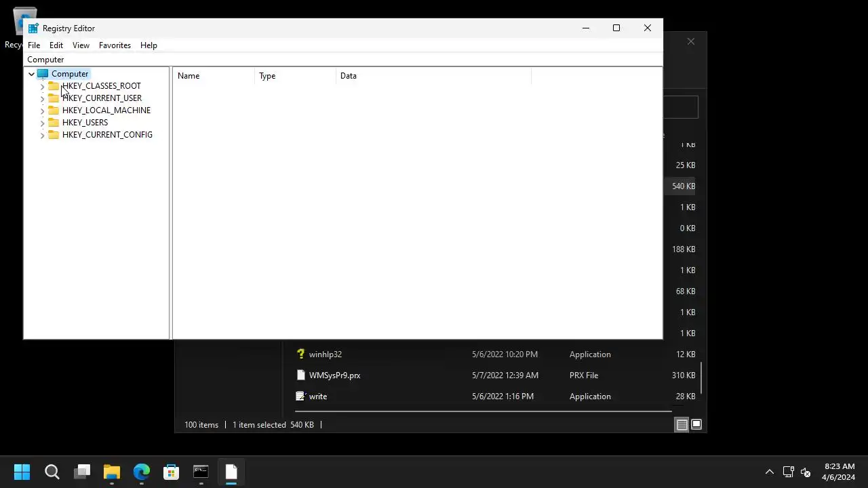The width and height of the screenshot is (868, 488).
Task: Click the 68 KB size cell in Explorer
Action: tap(686, 291)
